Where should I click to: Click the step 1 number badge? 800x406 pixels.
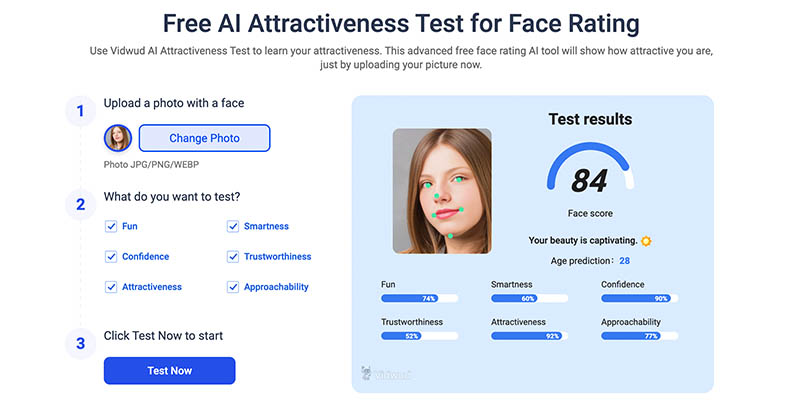click(x=80, y=110)
